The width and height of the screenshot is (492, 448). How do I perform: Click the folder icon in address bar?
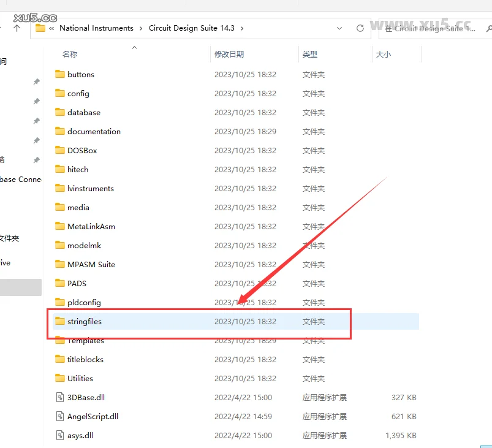[40, 28]
